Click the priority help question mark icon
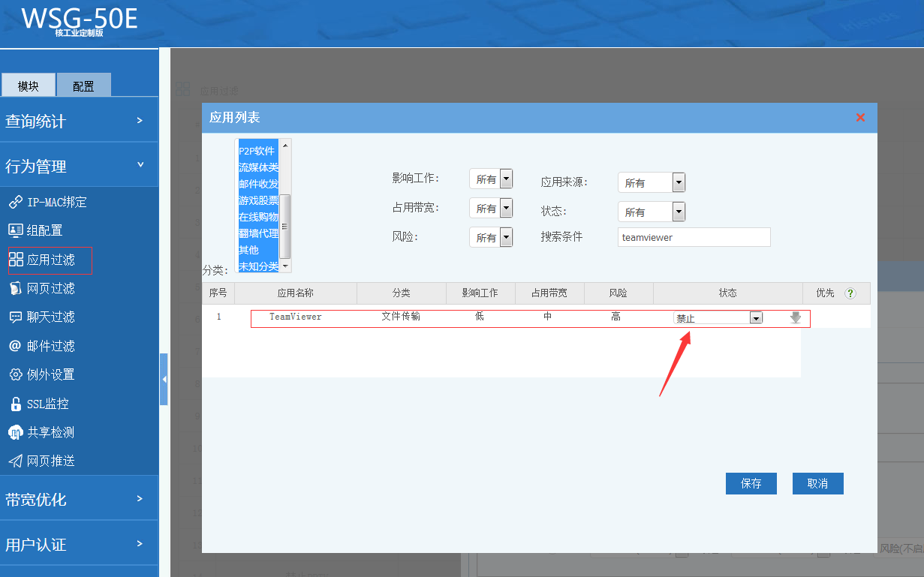 [x=850, y=293]
